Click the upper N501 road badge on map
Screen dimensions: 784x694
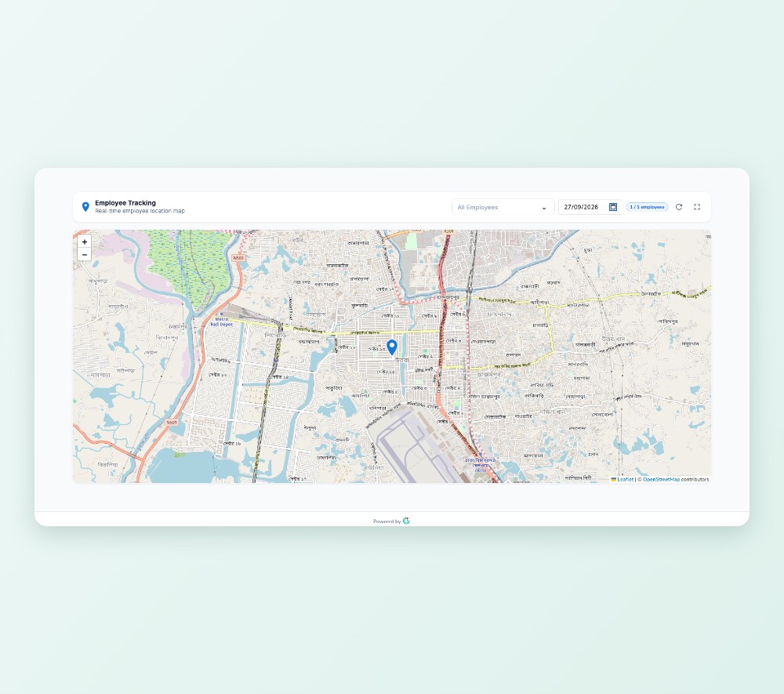pos(238,258)
